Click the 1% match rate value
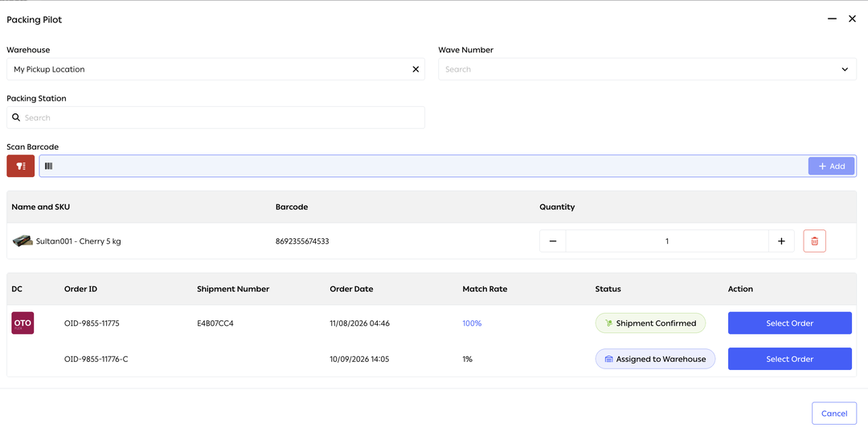Screen dimensions: 868x436 [x=467, y=359]
